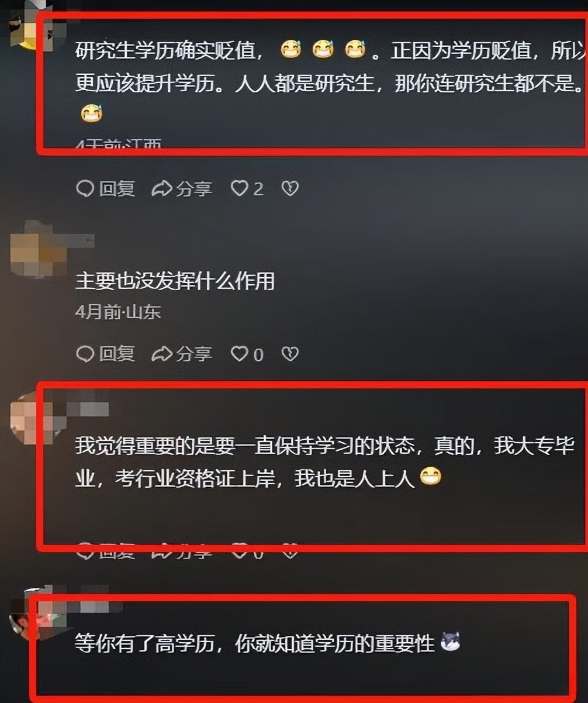Share the 主要也没发挥什么作用 comment
The width and height of the screenshot is (588, 703).
182,354
